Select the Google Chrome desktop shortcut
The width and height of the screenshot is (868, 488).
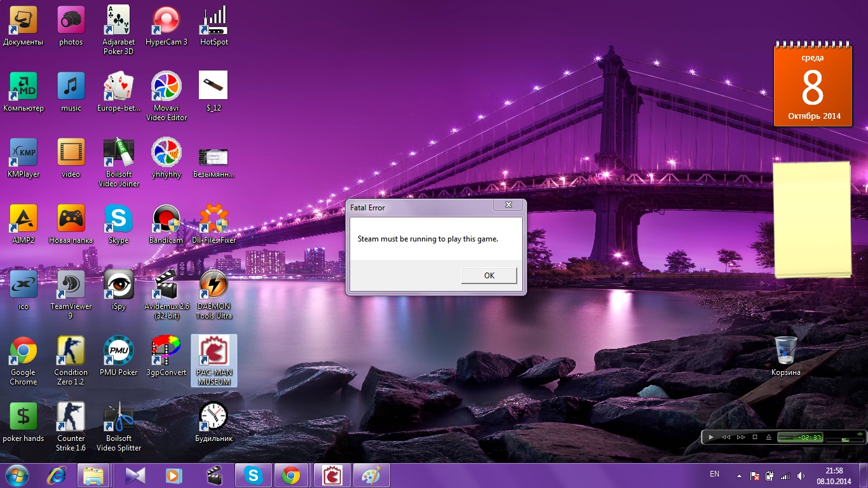[24, 361]
